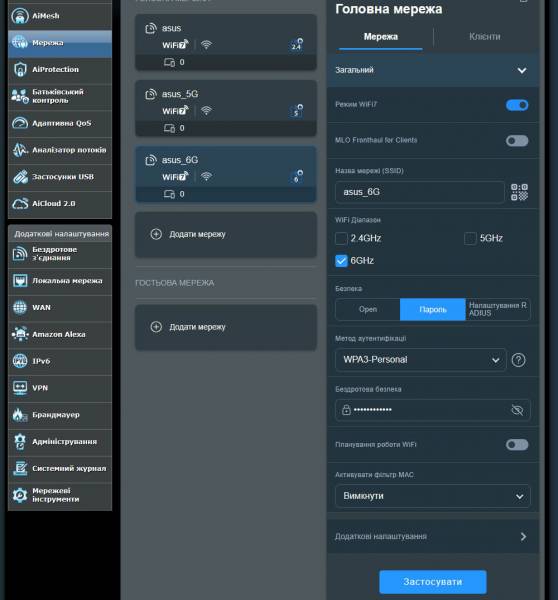Viewport: 558px width, 600px height.
Task: Click the Застосувати button
Action: (433, 582)
